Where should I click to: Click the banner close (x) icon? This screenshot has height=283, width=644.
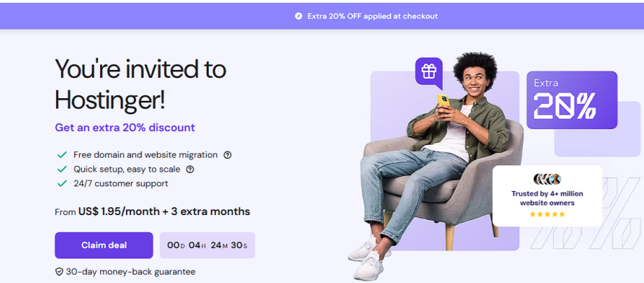299,15
